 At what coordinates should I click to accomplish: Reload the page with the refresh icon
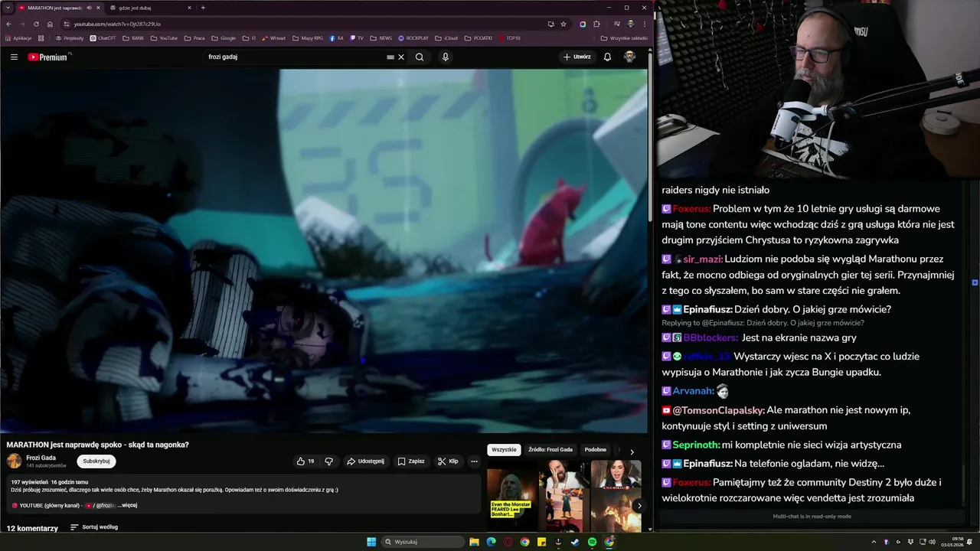point(36,24)
